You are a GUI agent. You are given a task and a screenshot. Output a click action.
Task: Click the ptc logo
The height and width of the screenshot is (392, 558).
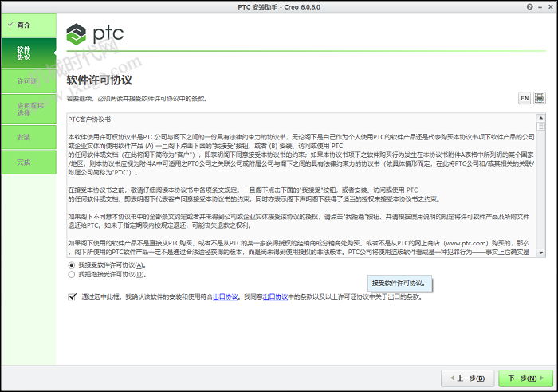tap(95, 34)
